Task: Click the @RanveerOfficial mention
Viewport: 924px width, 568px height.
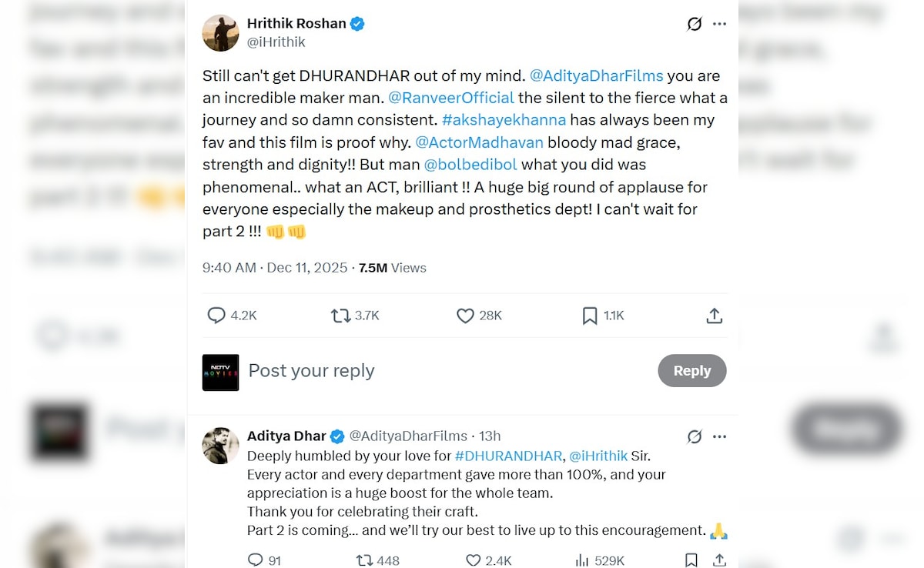Action: point(451,98)
